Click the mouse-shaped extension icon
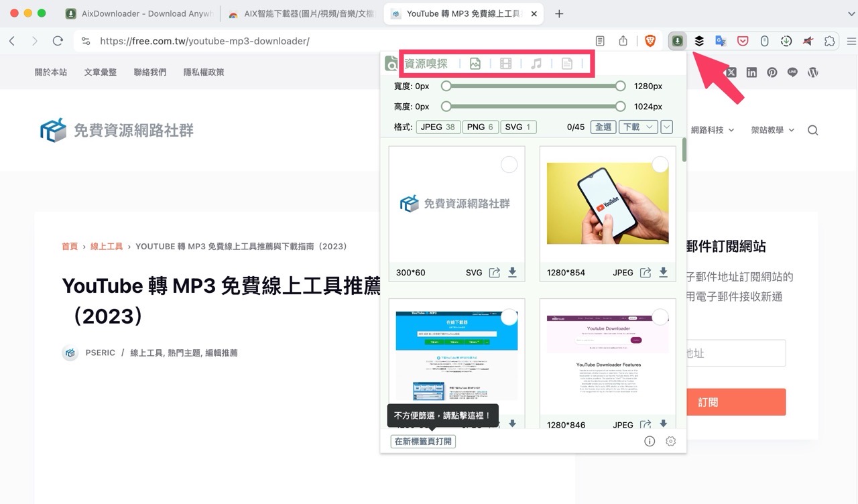Screen dimensions: 858x504 [764, 41]
